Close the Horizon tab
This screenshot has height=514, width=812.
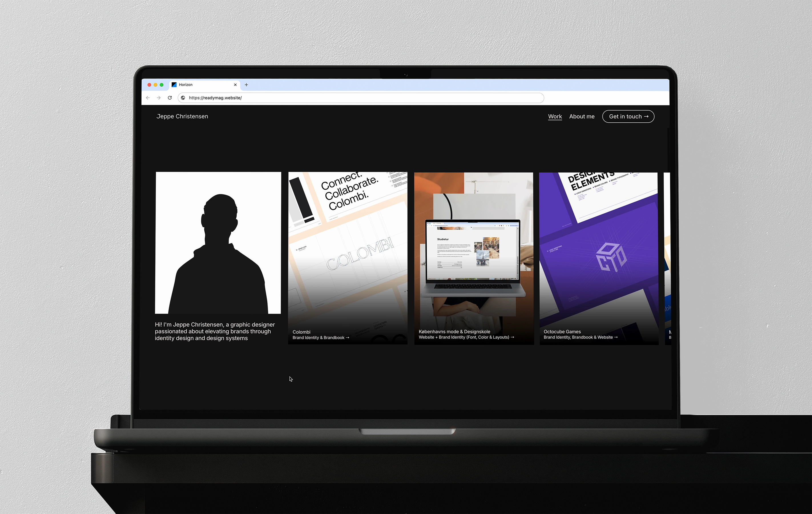tap(235, 85)
